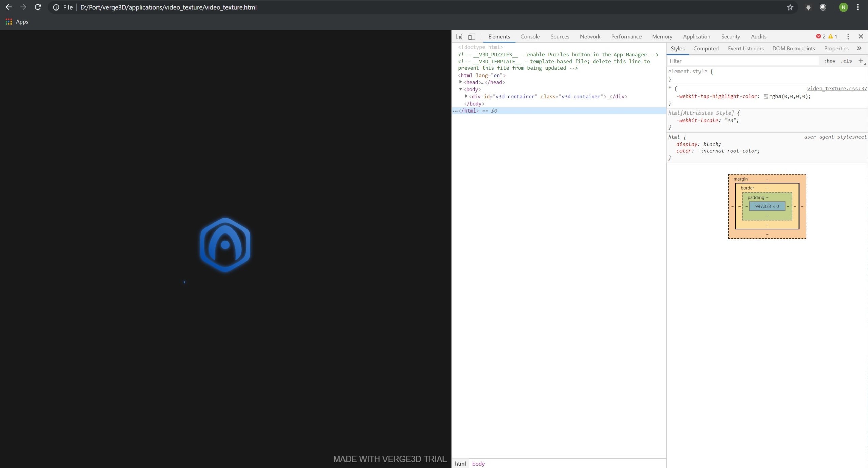868x468 pixels.
Task: Click the box model margin label
Action: (x=740, y=179)
